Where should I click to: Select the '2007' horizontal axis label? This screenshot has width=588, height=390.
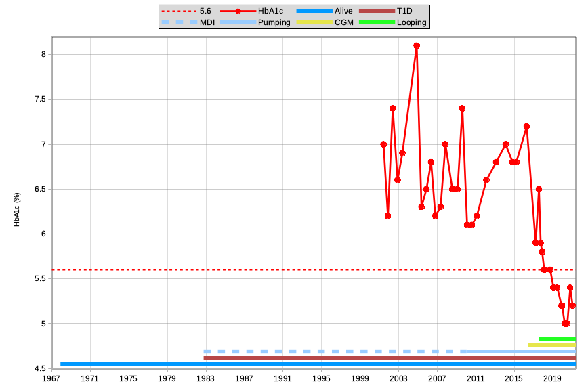pos(437,378)
